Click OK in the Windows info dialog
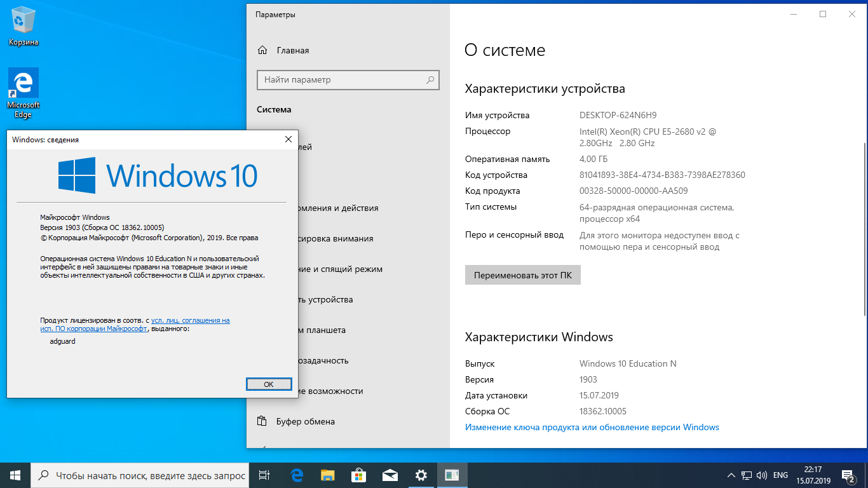 [x=269, y=384]
